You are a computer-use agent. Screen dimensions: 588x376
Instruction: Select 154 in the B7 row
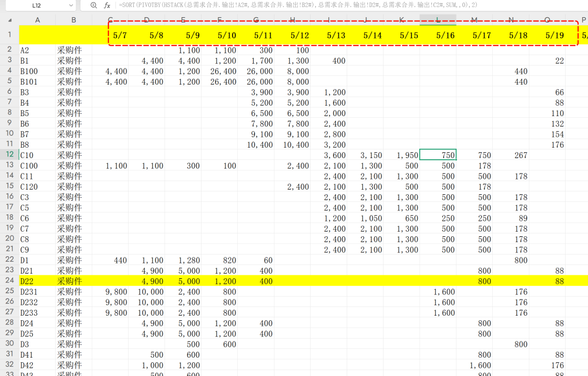(x=547, y=134)
